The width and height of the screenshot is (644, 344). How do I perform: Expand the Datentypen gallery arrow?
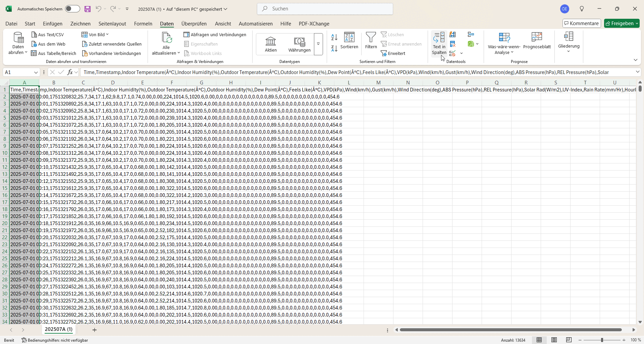pyautogui.click(x=318, y=44)
